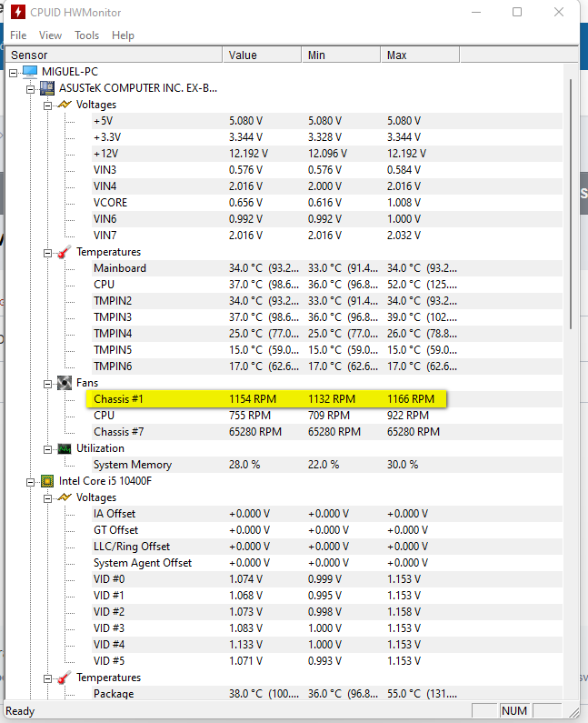Select the VIN6 row

point(327,219)
